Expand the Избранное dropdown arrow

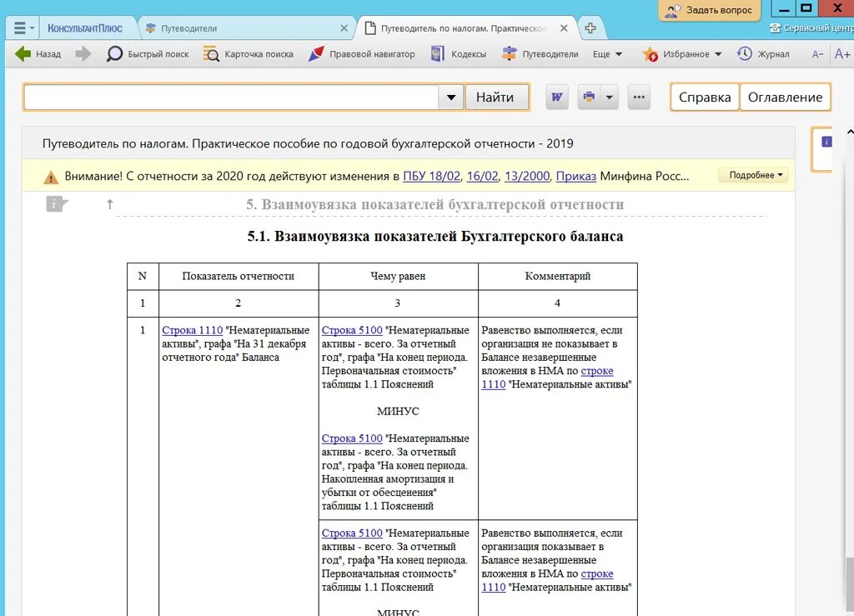(718, 54)
